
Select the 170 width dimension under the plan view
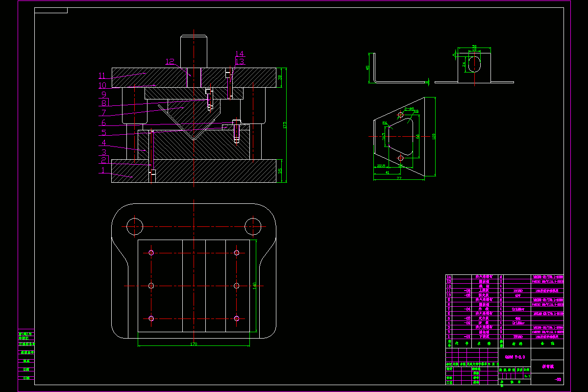click(193, 344)
